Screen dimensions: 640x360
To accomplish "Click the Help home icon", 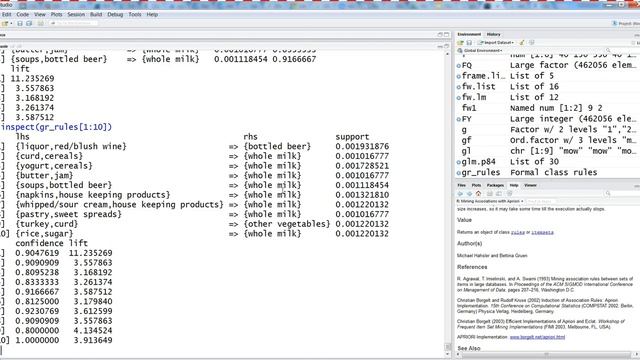I will click(x=478, y=194).
